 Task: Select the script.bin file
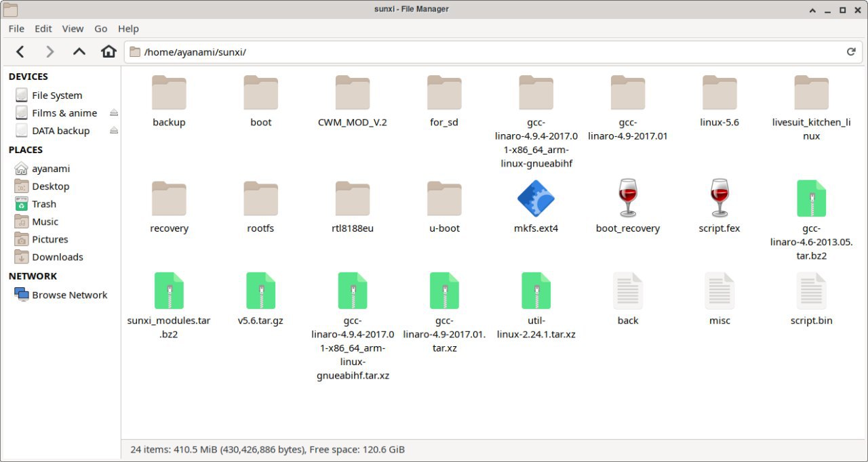(x=811, y=299)
